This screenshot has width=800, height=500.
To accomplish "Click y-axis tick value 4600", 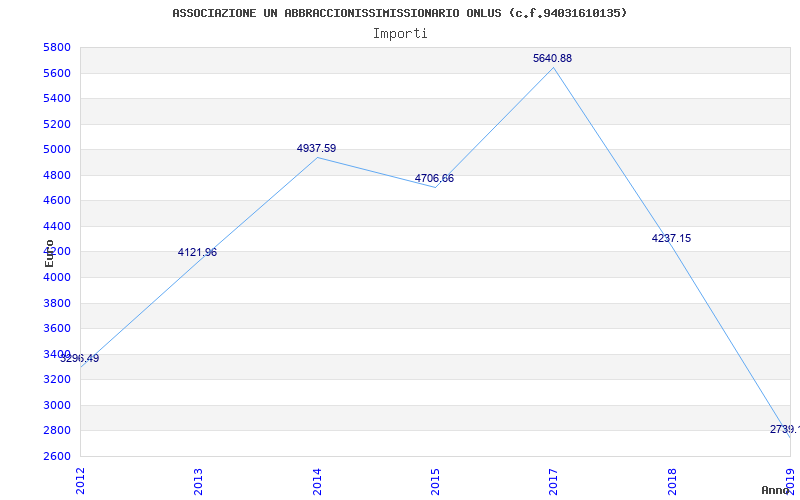I will (57, 201).
